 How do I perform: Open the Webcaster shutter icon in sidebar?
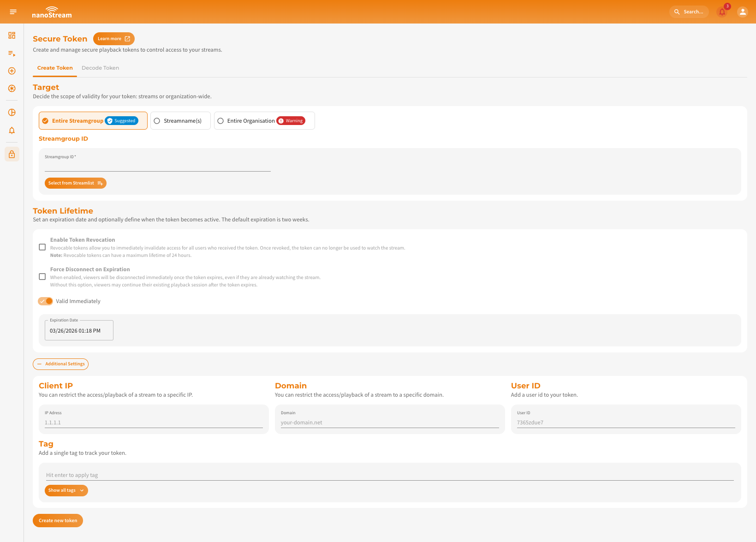coord(12,88)
